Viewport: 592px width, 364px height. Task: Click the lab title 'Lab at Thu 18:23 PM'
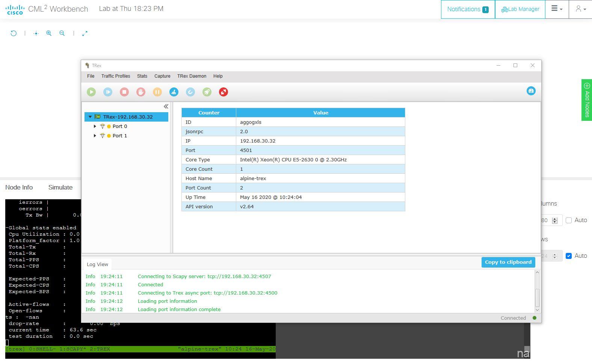[x=131, y=9]
